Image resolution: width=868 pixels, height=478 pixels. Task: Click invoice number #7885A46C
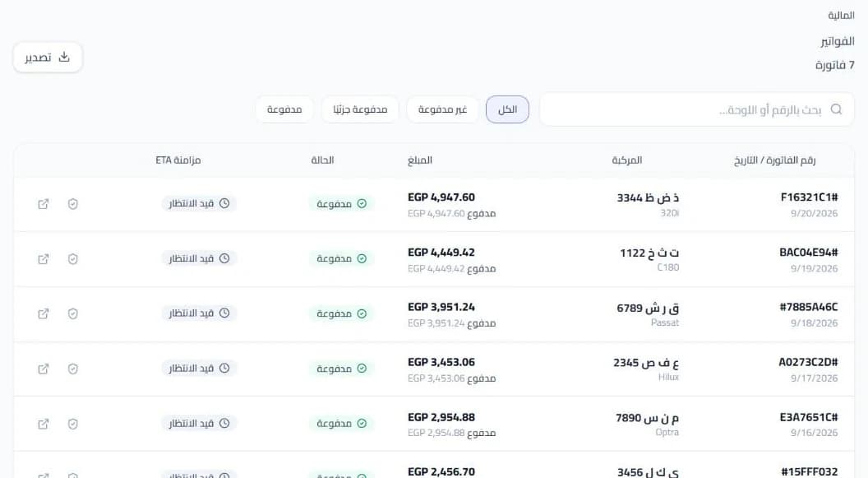coord(809,307)
